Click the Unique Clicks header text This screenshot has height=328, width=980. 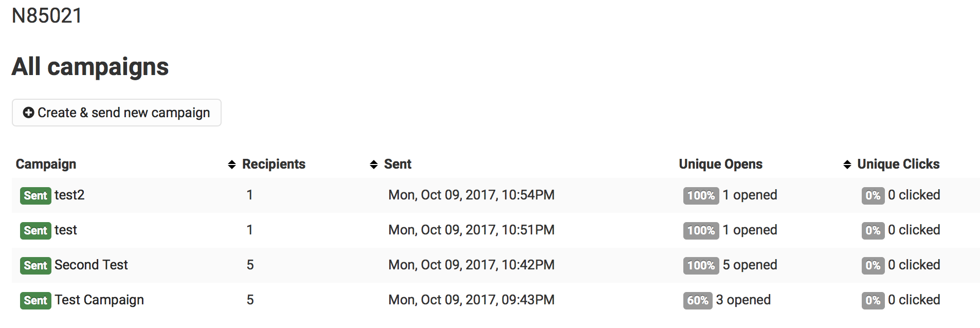898,165
